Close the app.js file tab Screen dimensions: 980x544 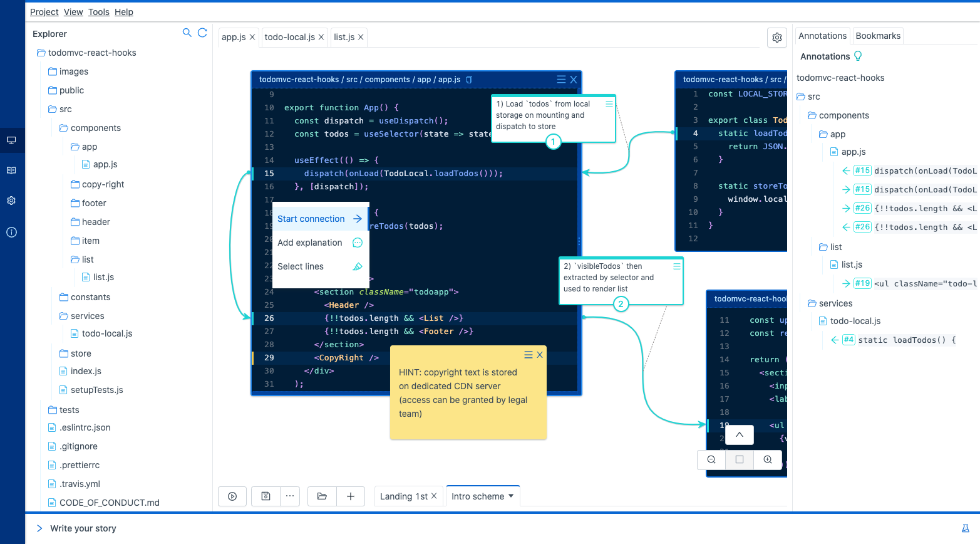252,37
